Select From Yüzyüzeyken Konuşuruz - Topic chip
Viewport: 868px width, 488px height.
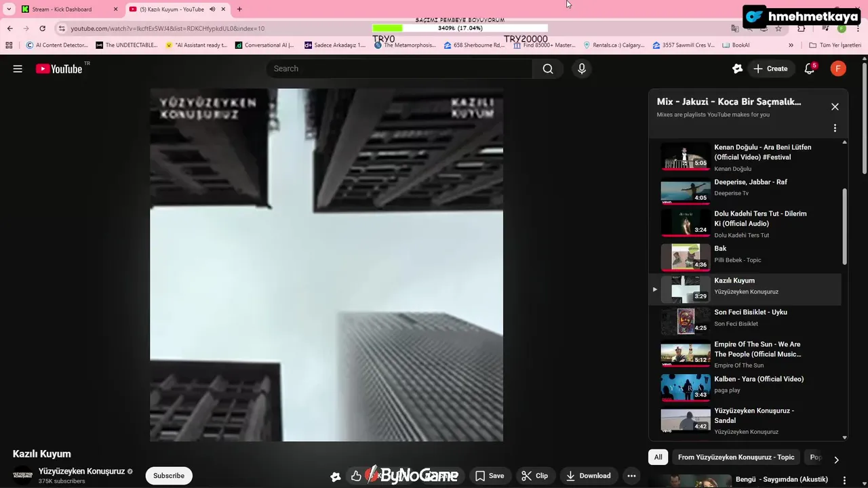pyautogui.click(x=736, y=457)
